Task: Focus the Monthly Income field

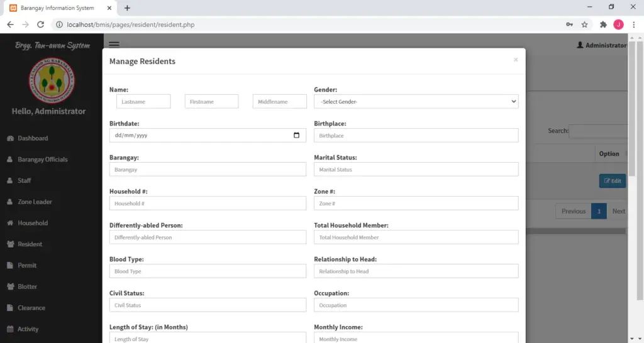Action: tap(416, 338)
